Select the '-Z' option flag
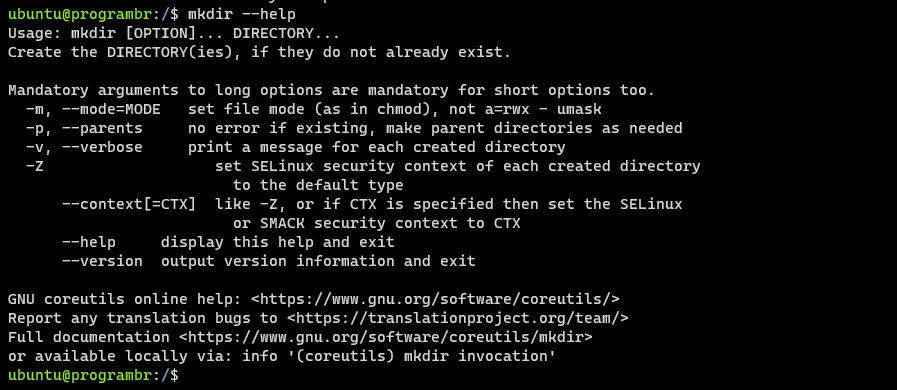The height and width of the screenshot is (390, 897). click(x=35, y=166)
